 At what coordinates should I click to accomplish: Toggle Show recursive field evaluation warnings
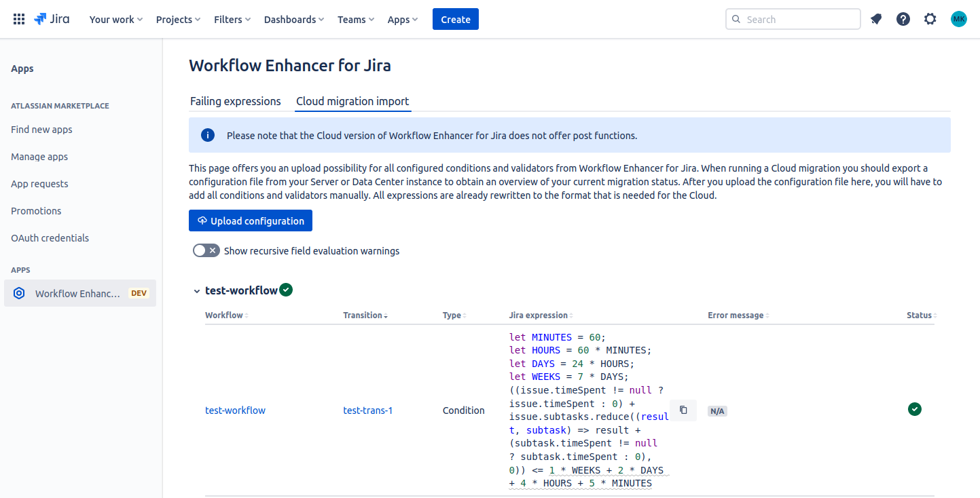pyautogui.click(x=206, y=250)
